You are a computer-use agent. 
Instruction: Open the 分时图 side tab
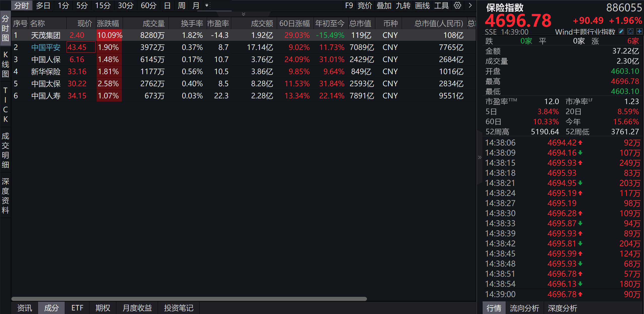click(x=5, y=28)
